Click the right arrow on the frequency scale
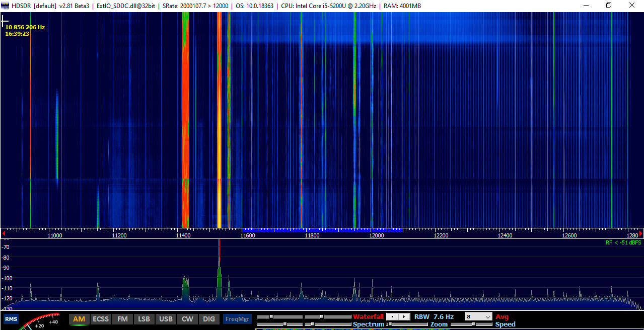Image resolution: width=644 pixels, height=330 pixels. point(640,233)
